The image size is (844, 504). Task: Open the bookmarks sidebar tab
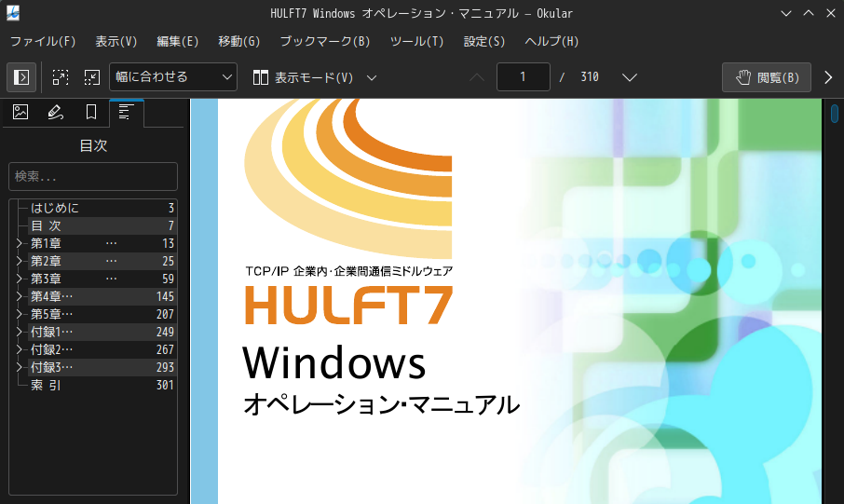point(91,112)
